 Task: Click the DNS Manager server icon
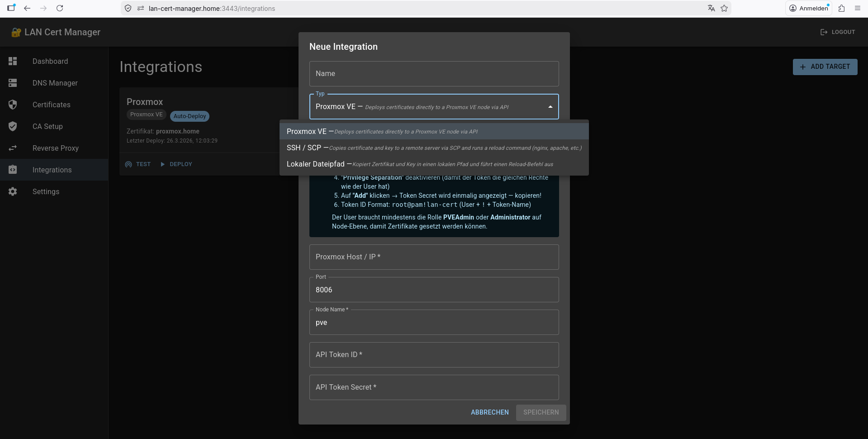coord(13,83)
